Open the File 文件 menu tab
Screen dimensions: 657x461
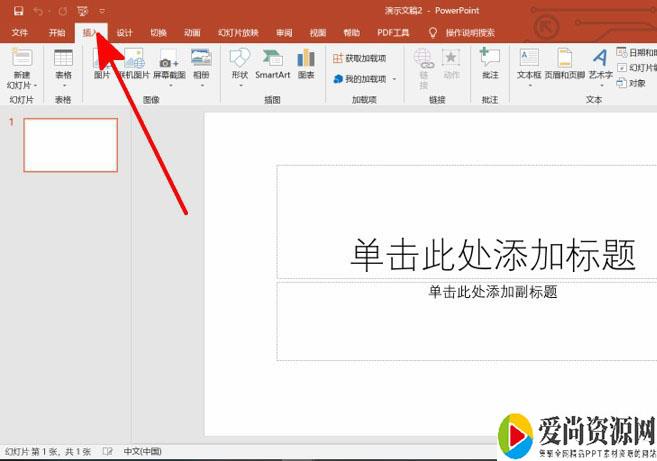(19, 32)
